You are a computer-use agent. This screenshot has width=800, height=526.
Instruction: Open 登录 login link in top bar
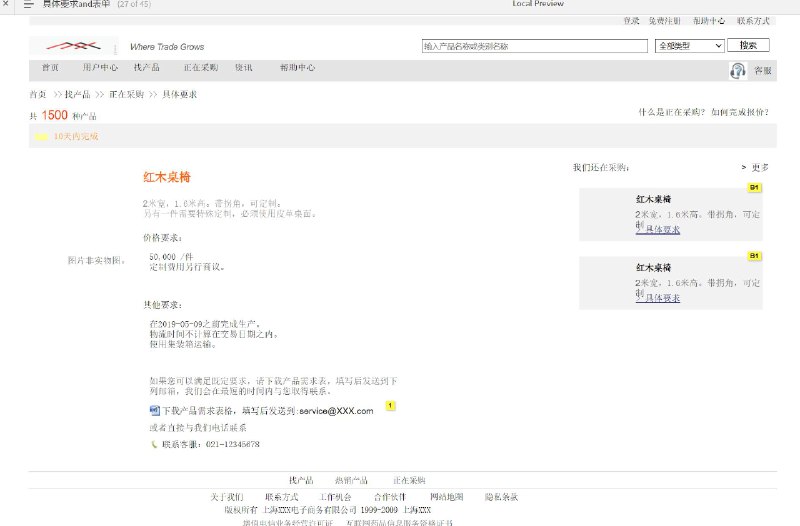(x=631, y=21)
